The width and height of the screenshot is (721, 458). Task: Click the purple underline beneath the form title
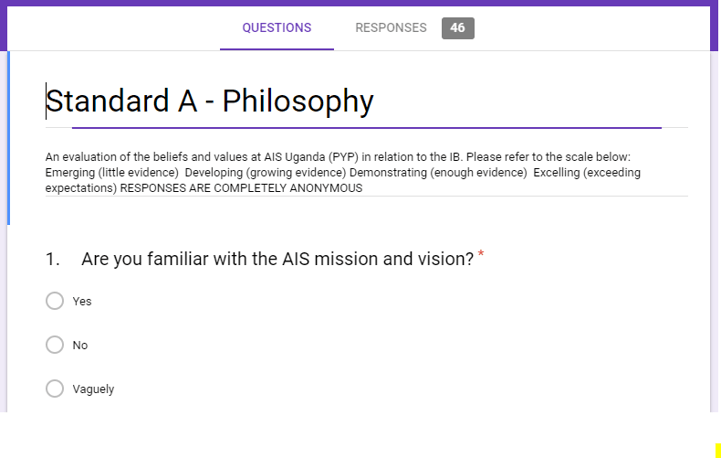pyautogui.click(x=366, y=128)
